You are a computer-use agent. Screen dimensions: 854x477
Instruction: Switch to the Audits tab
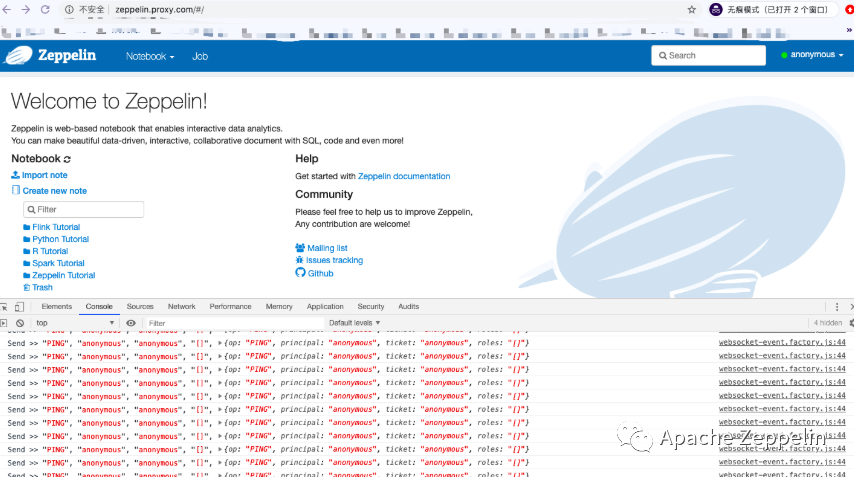(x=408, y=307)
